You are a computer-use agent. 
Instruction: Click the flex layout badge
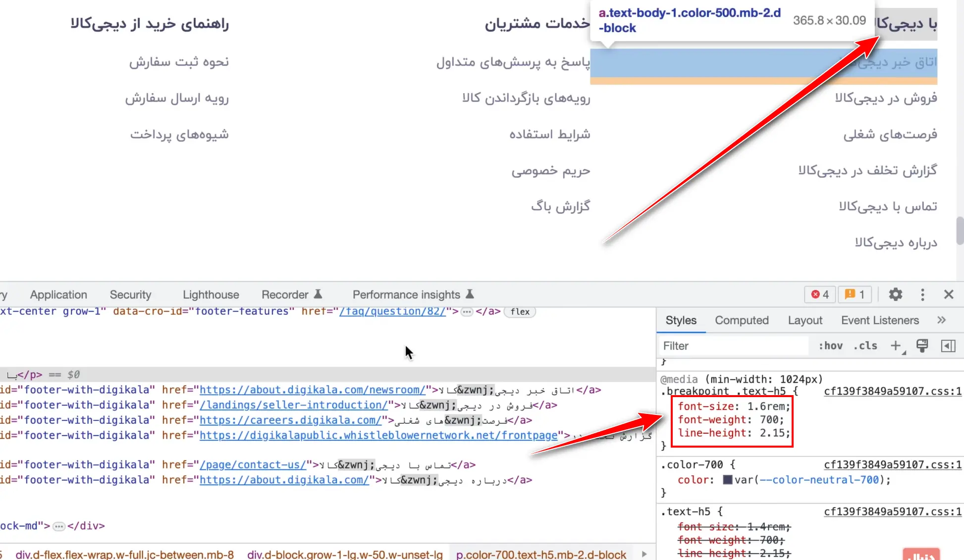click(520, 311)
